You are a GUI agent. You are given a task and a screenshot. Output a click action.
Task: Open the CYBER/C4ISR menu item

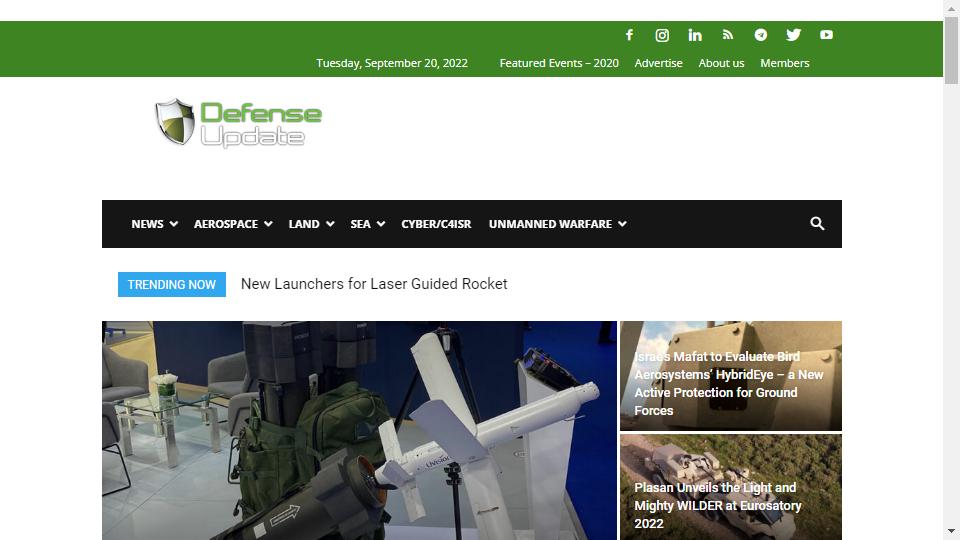[x=436, y=224]
